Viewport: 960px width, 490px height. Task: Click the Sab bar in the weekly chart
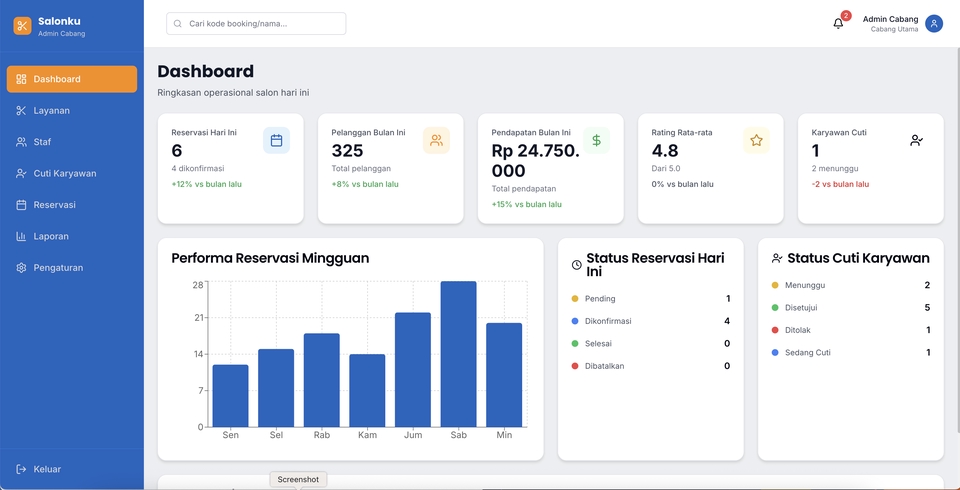point(458,354)
